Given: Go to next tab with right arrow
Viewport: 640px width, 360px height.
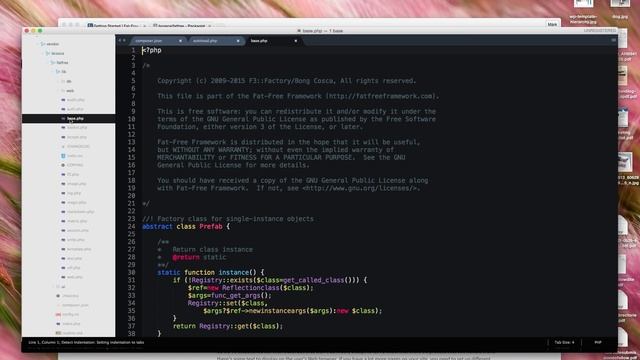Looking at the screenshot, I should tap(124, 40).
